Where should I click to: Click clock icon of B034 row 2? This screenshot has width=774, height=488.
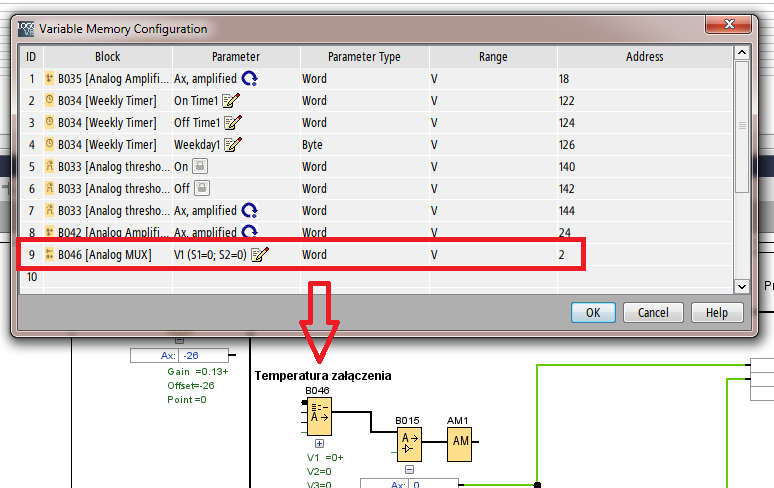click(x=49, y=100)
